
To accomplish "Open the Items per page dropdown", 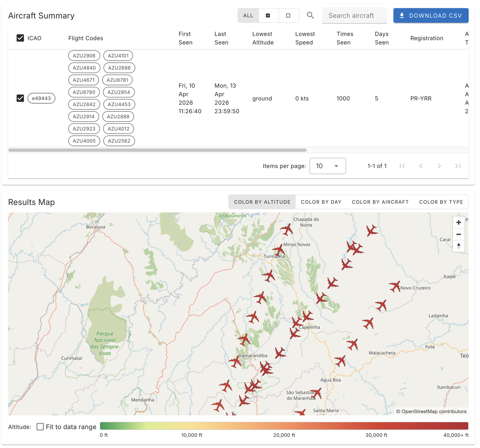I will point(328,166).
